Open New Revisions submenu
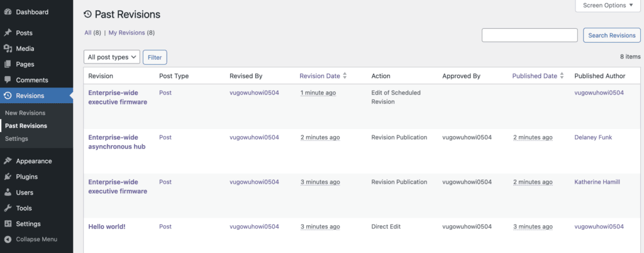The image size is (644, 253). click(x=25, y=113)
